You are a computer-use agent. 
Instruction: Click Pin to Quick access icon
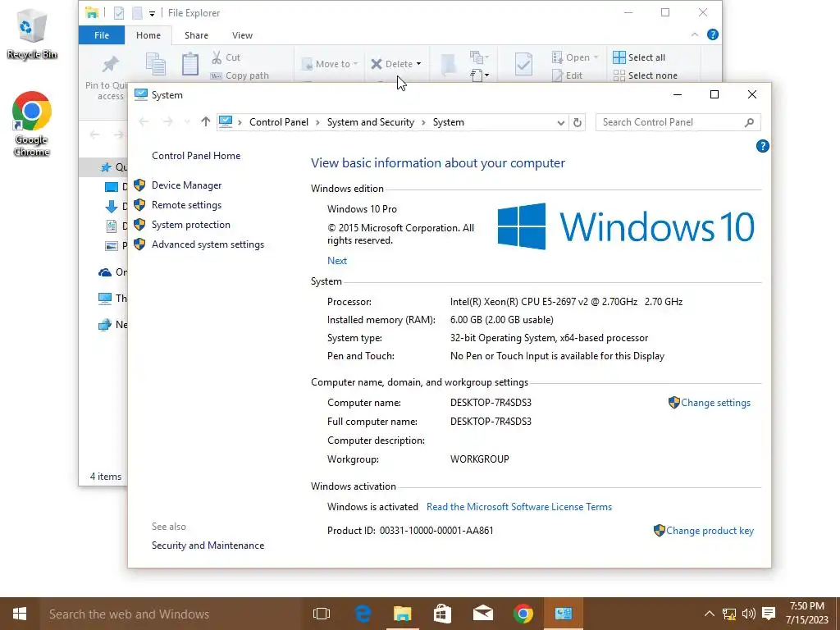click(111, 64)
